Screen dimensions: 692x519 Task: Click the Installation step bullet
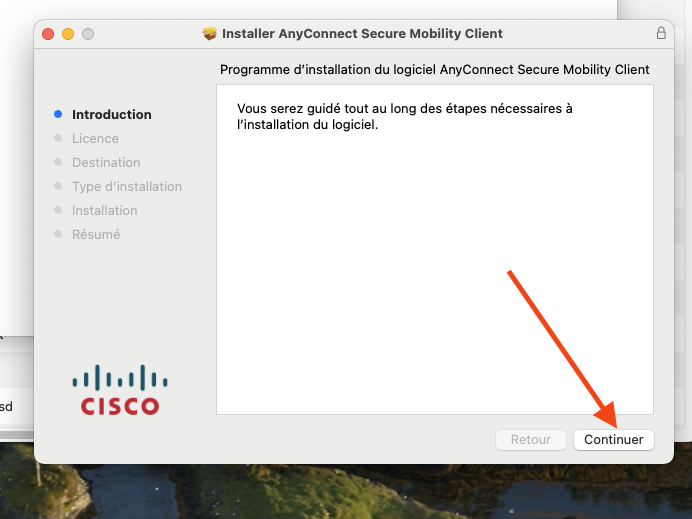(x=58, y=210)
